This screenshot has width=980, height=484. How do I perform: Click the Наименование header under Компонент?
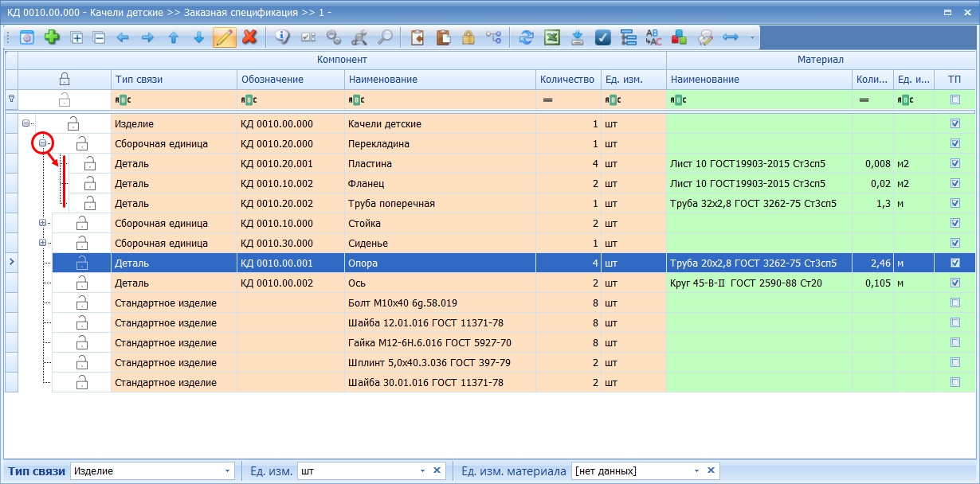pos(440,80)
